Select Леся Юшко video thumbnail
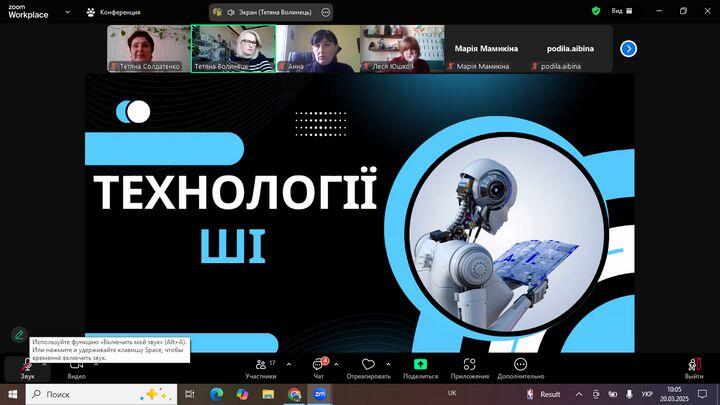The height and width of the screenshot is (405, 720). (402, 49)
